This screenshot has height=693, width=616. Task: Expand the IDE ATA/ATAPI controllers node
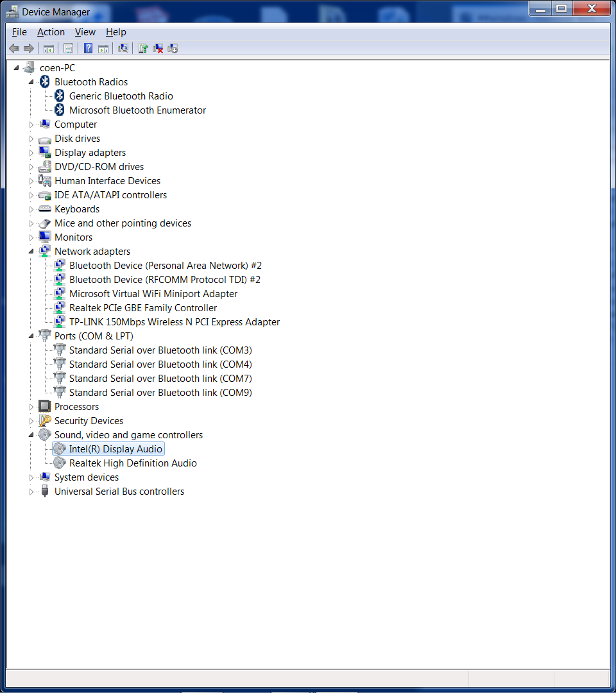(x=31, y=195)
